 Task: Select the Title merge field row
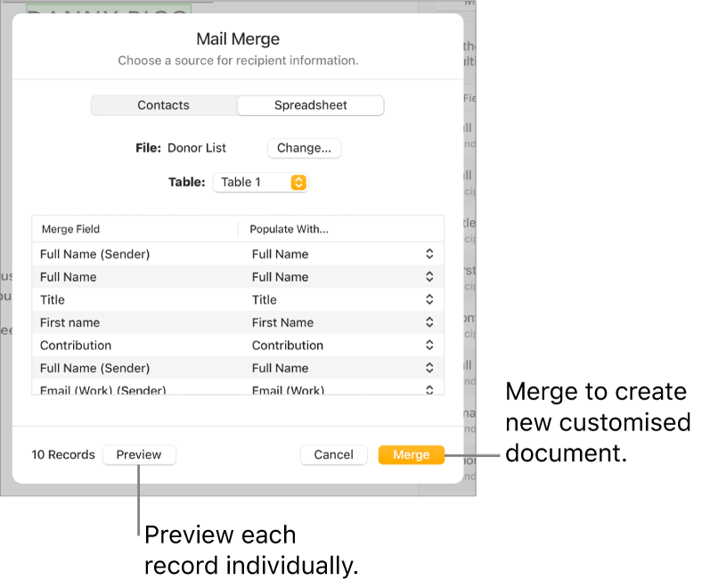point(53,300)
